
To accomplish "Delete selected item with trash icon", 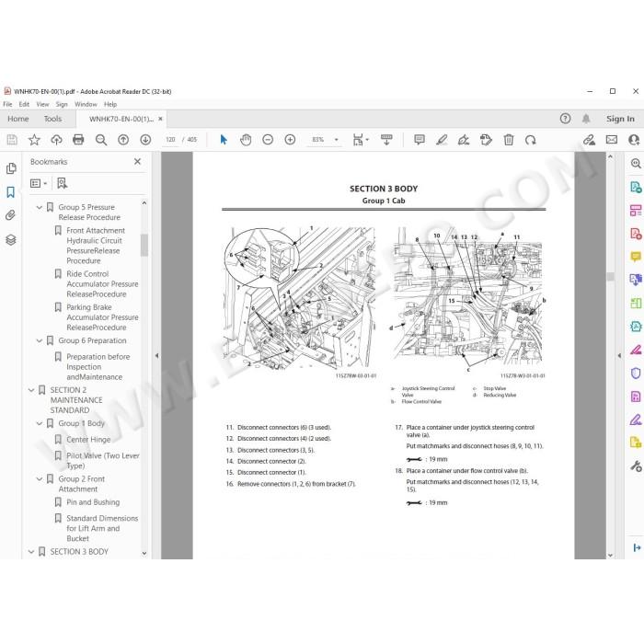I will (509, 140).
